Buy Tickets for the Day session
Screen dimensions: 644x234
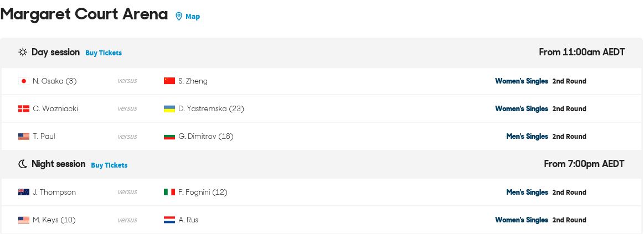tap(104, 53)
